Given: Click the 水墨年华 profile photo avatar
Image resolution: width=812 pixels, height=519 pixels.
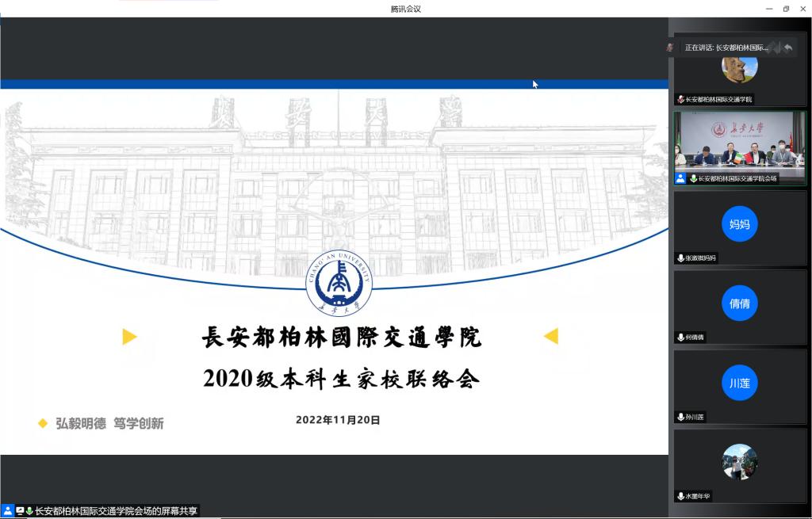Looking at the screenshot, I should [x=739, y=462].
